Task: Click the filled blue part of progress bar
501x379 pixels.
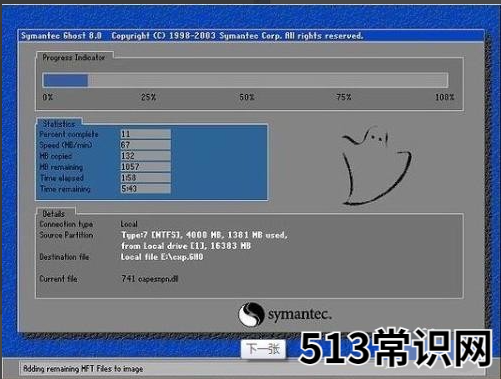Action: [66, 80]
